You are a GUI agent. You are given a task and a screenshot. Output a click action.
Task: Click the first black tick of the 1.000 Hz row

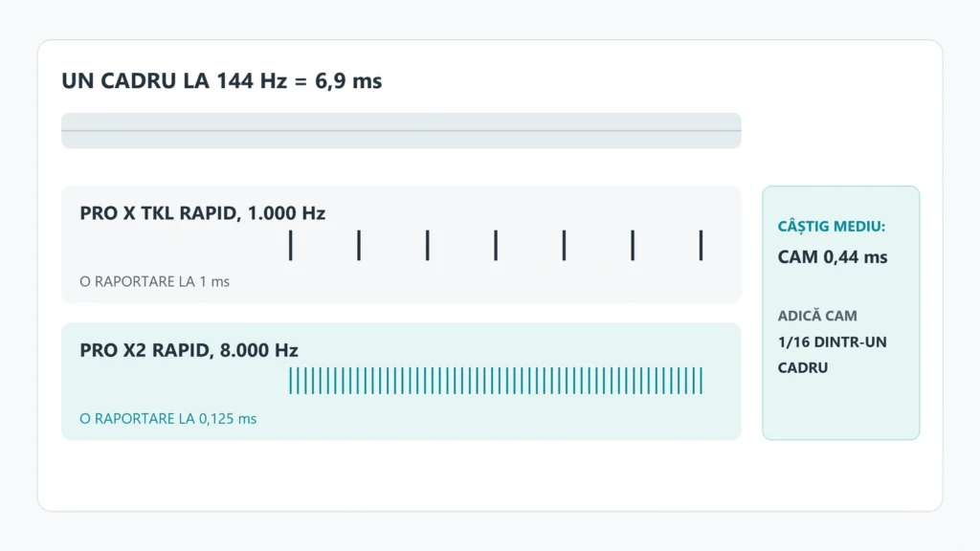[x=291, y=245]
